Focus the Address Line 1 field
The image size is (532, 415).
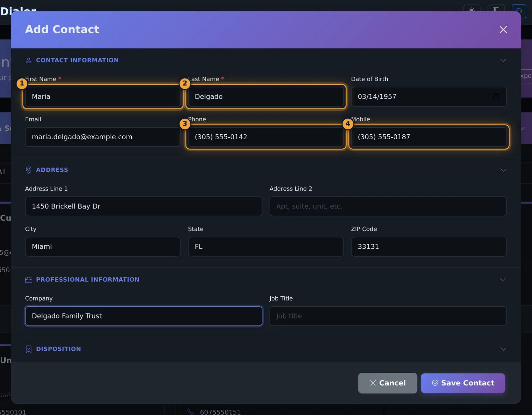coord(144,207)
